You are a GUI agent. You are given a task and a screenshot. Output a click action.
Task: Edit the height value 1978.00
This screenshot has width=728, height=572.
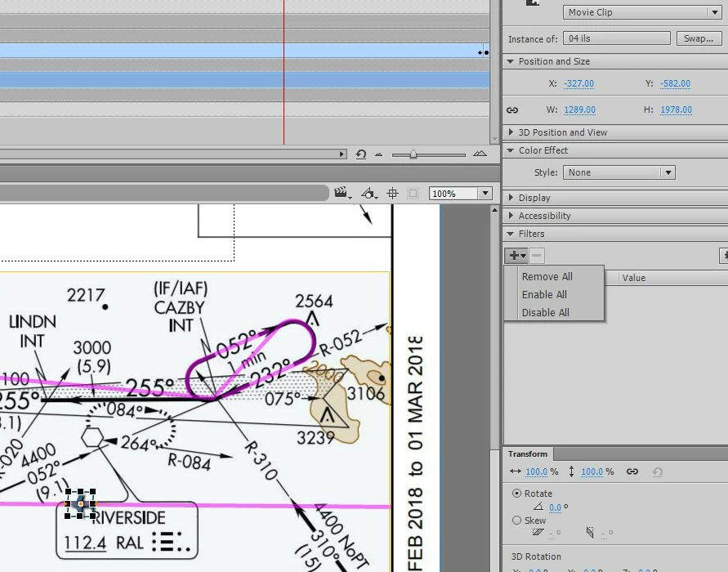tap(676, 110)
